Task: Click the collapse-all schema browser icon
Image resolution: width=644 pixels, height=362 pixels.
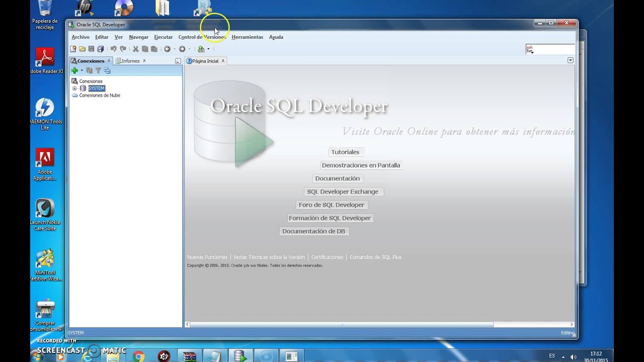Action: (x=107, y=70)
